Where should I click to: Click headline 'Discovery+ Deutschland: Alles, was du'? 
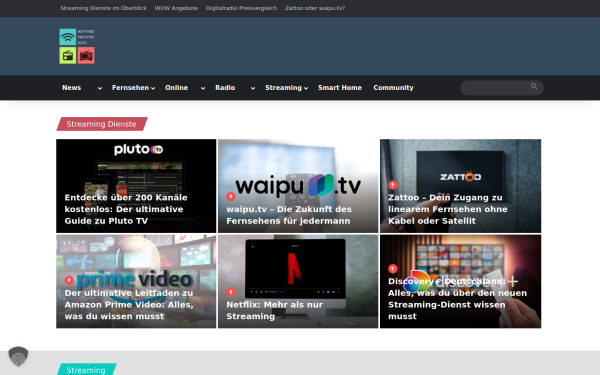pyautogui.click(x=457, y=298)
